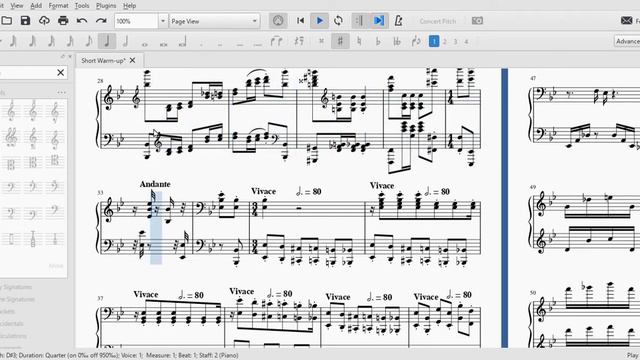Show more clefs with More button

(x=56, y=266)
